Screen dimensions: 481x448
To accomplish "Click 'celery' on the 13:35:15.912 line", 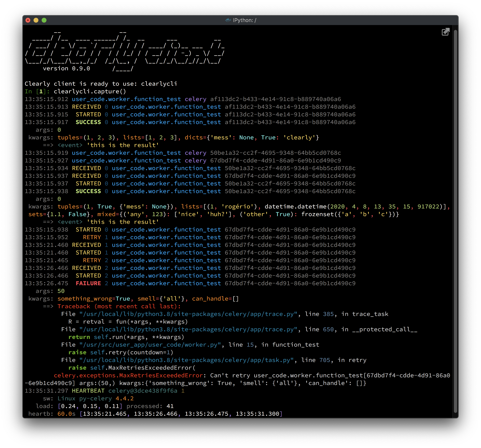I will click(195, 99).
